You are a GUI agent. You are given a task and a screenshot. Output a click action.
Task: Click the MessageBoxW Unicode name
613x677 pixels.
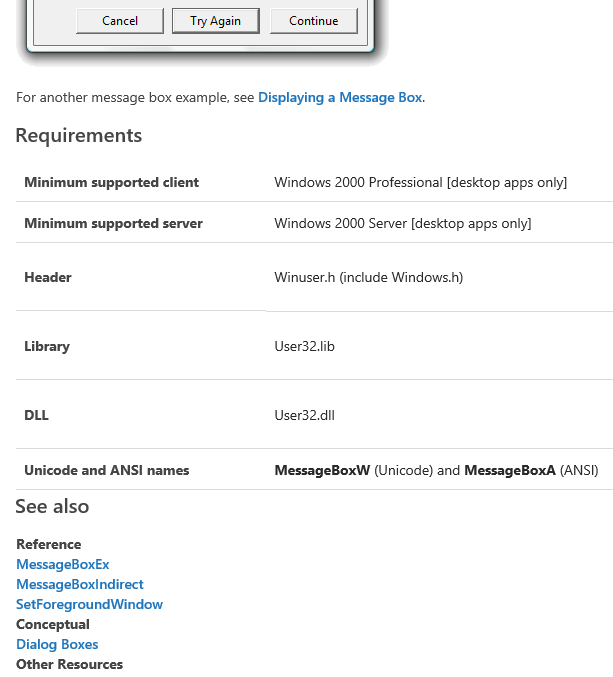pos(322,471)
